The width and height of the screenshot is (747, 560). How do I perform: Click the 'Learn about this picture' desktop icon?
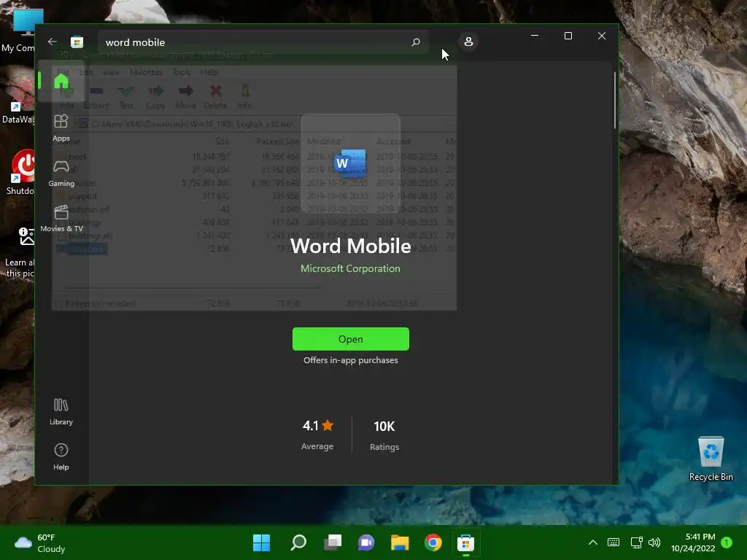[x=19, y=253]
